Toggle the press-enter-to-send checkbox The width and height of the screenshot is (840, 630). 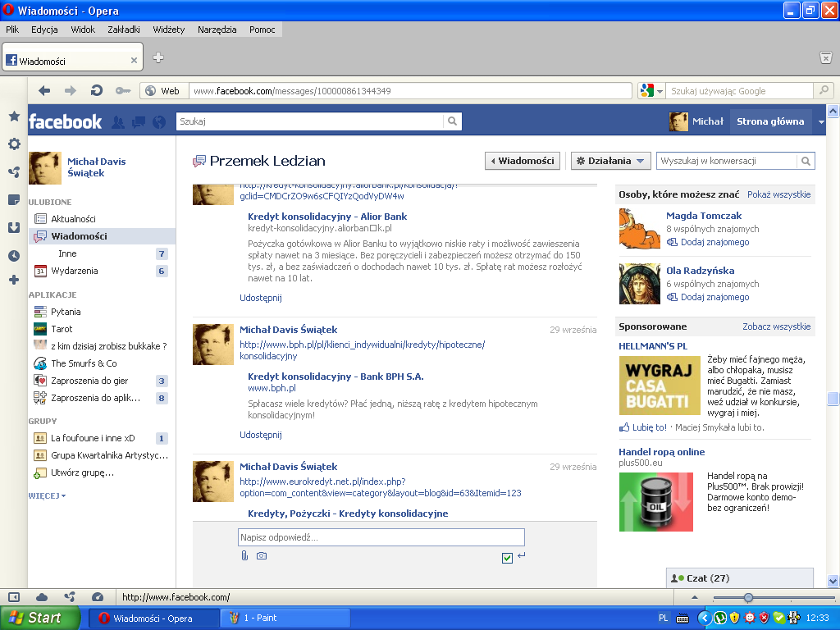tap(507, 558)
